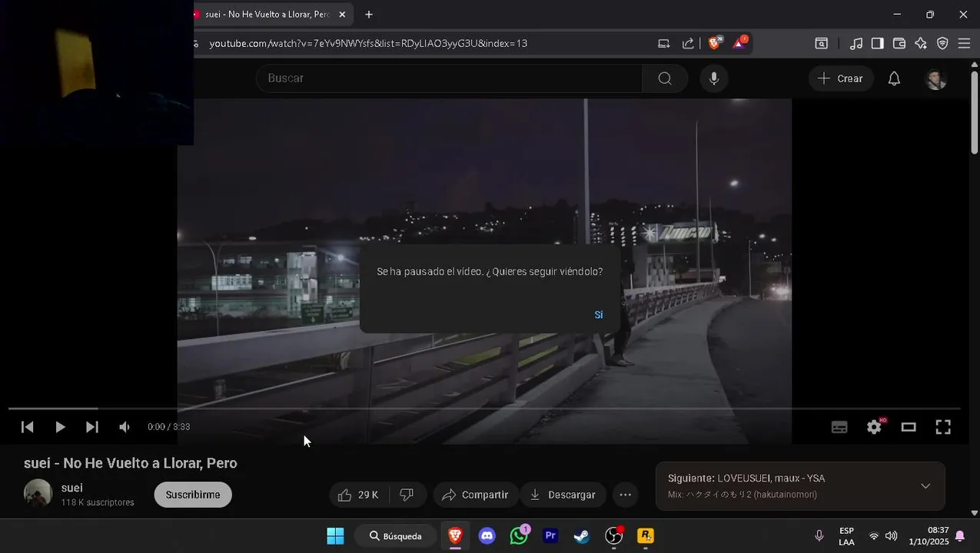Open the system volume tray icon

point(891,536)
